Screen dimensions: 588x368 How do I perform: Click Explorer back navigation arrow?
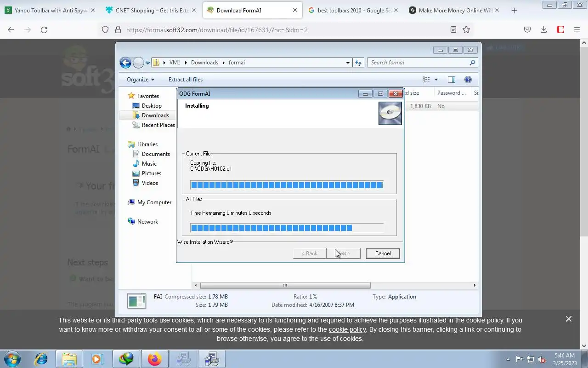[125, 63]
